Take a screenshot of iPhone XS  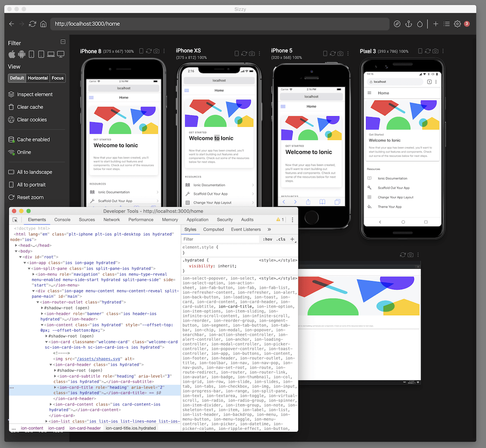[x=252, y=53]
